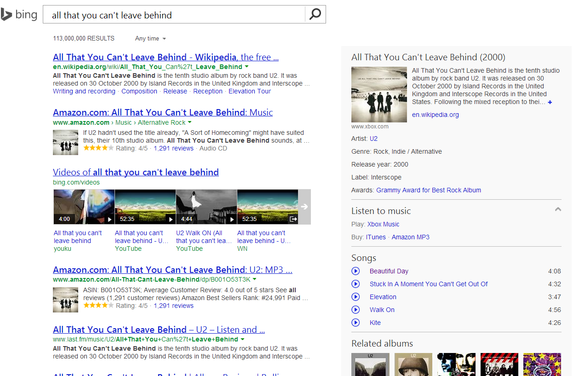The image size is (579, 376).
Task: Open the iTunes buy link
Action: (376, 237)
